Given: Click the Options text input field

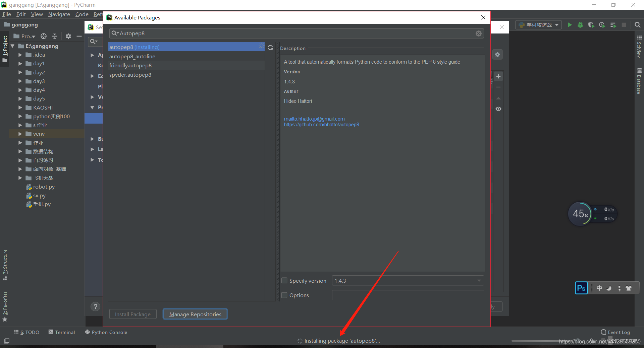Looking at the screenshot, I should (x=408, y=295).
